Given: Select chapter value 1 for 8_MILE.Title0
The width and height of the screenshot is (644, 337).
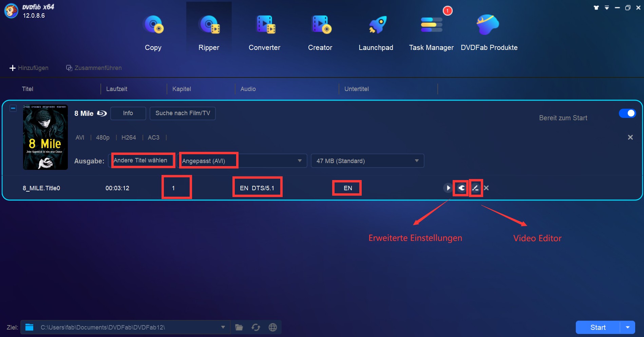Looking at the screenshot, I should [173, 188].
